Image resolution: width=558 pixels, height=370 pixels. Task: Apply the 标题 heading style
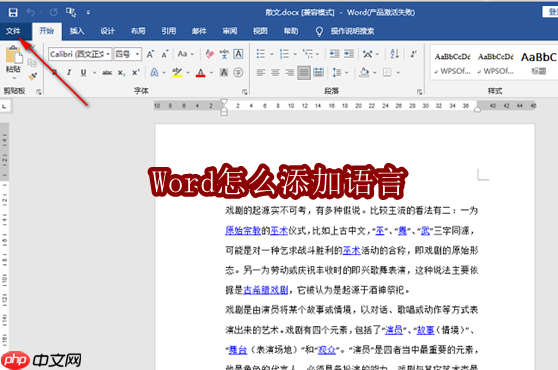click(538, 63)
